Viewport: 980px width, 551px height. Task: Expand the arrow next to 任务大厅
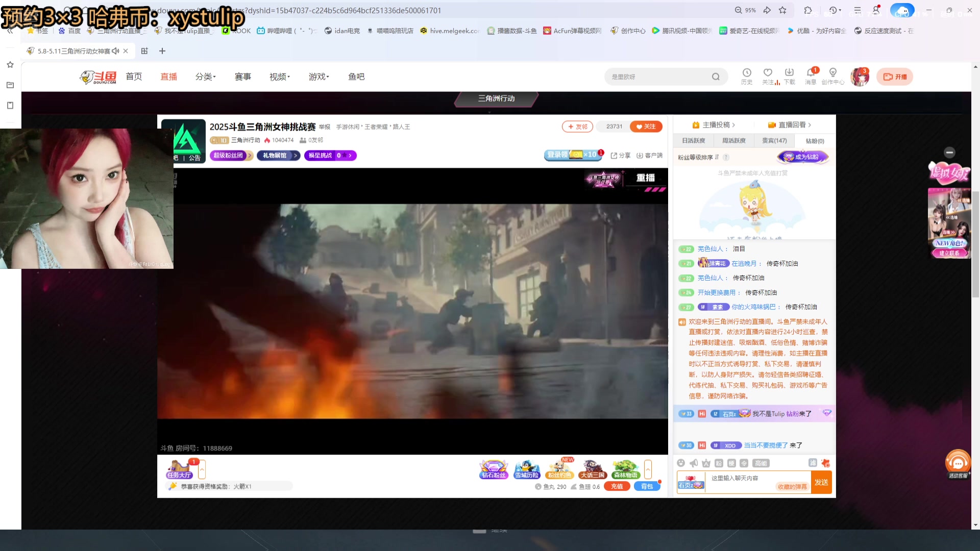(202, 469)
